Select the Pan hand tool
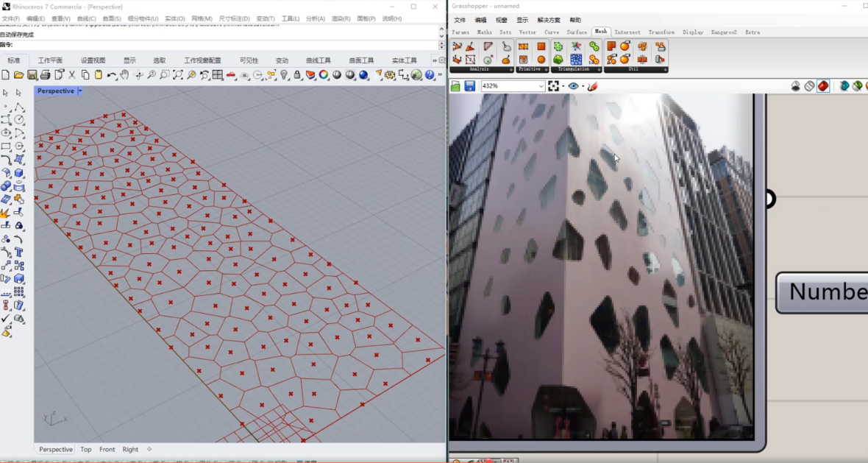 (124, 75)
